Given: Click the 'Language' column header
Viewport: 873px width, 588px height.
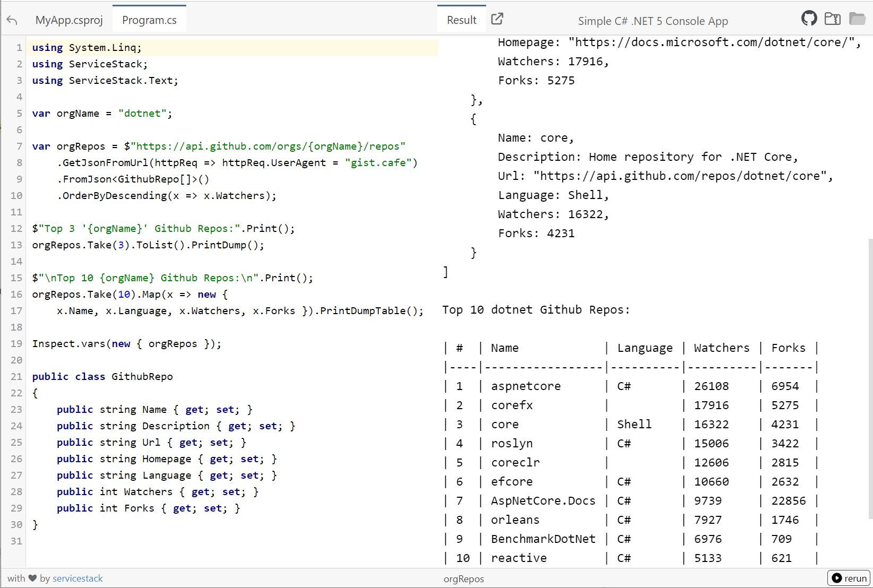Looking at the screenshot, I should point(645,348).
